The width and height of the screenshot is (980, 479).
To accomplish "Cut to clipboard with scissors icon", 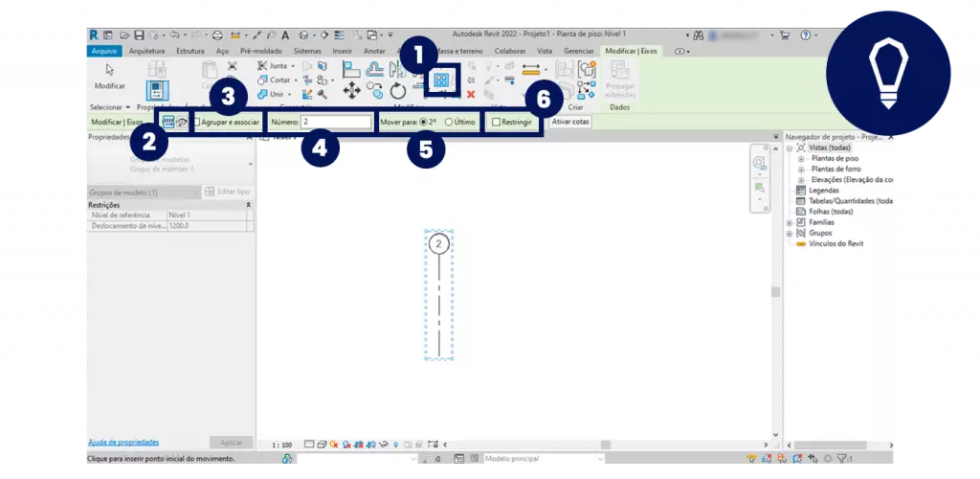I will [x=233, y=66].
